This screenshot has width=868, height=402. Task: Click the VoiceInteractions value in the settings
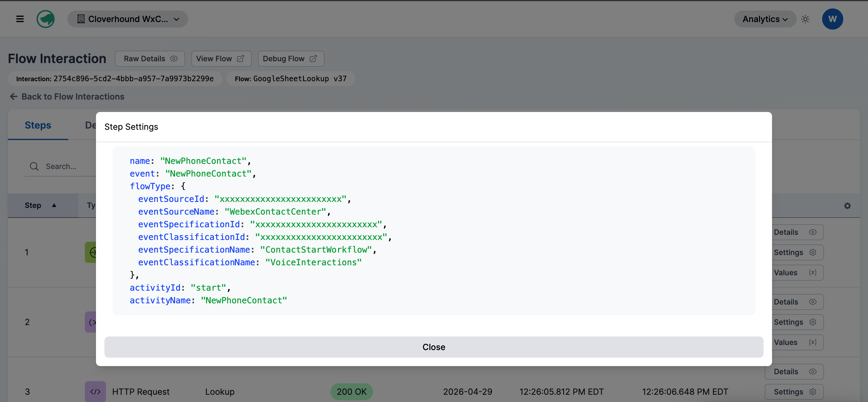pos(313,263)
